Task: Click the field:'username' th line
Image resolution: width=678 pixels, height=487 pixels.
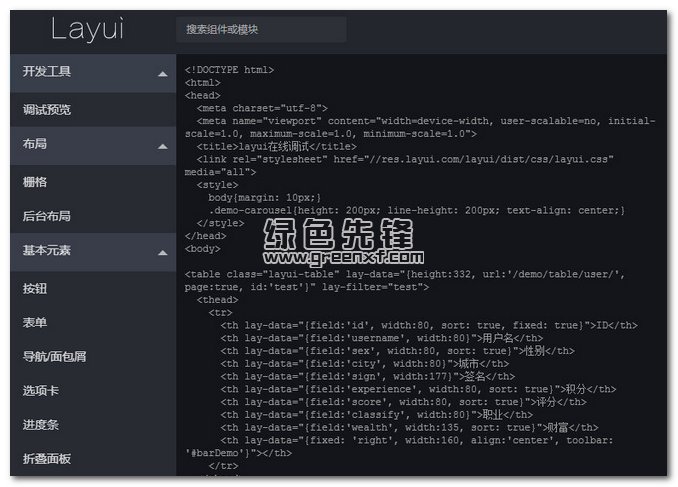Action: pos(381,338)
